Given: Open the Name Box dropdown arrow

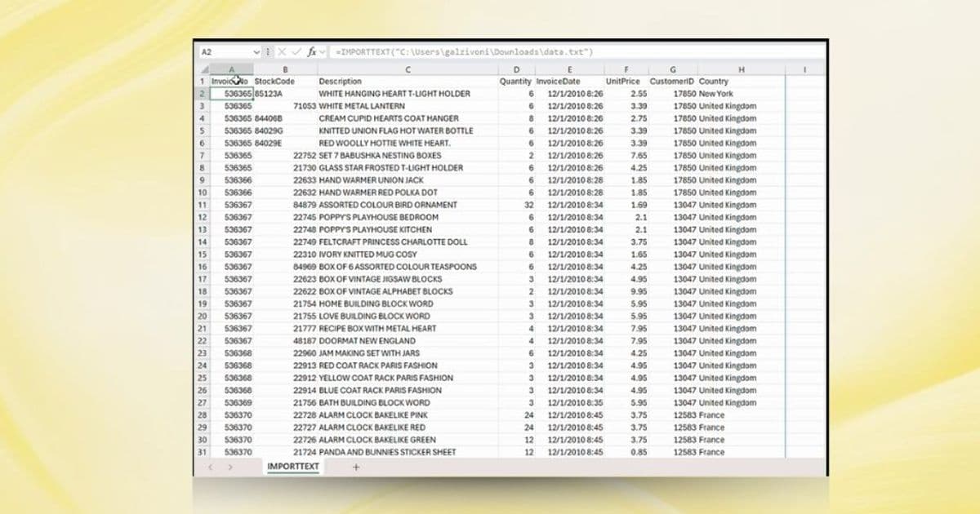Looking at the screenshot, I should point(256,51).
